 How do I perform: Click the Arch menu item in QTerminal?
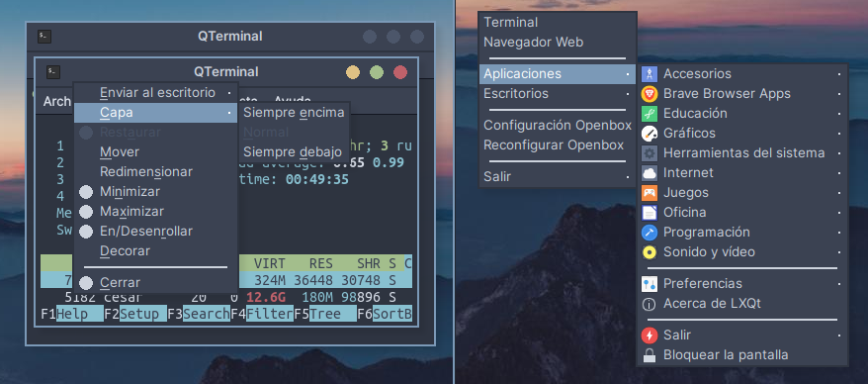(x=57, y=101)
